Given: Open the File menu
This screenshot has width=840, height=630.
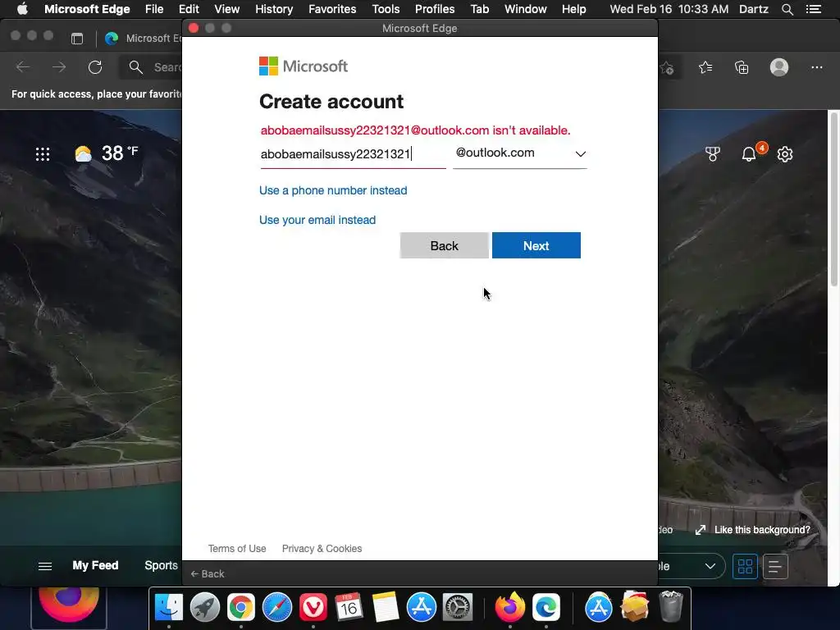Looking at the screenshot, I should (154, 9).
